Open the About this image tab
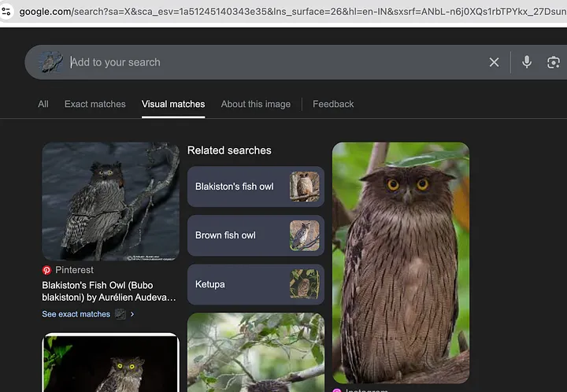The height and width of the screenshot is (392, 567). point(256,104)
